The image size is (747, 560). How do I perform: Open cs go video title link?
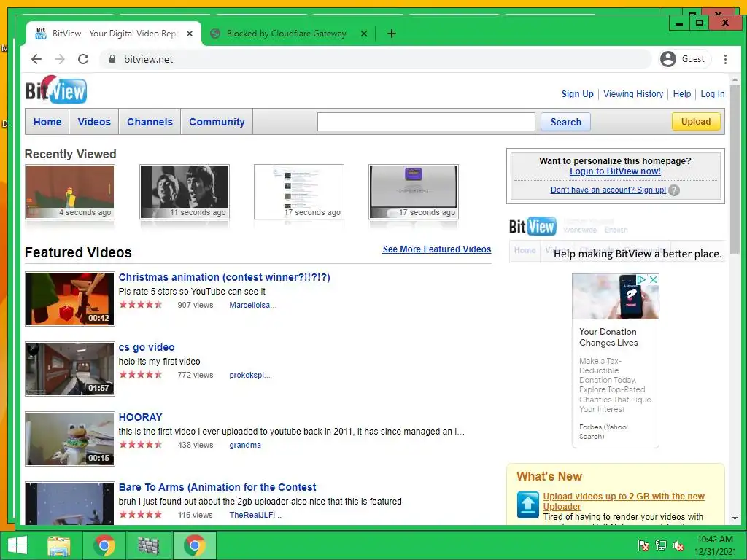(x=147, y=347)
